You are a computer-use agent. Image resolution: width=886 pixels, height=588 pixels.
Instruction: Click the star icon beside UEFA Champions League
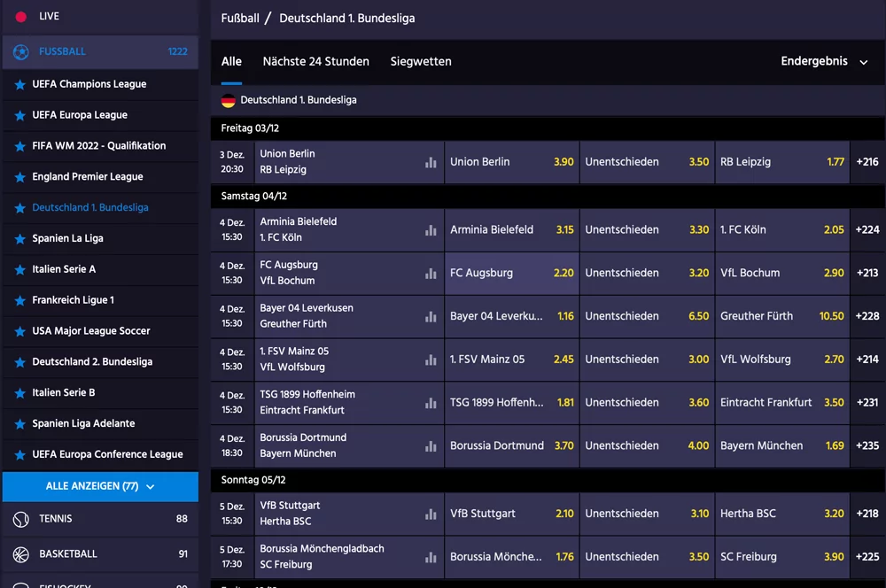tap(19, 85)
